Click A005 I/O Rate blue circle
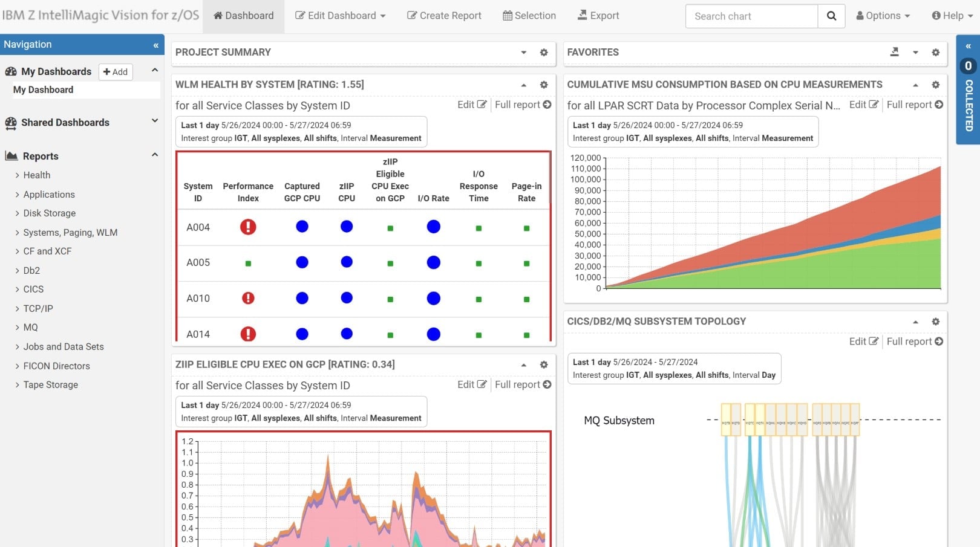980x547 pixels. 433,262
